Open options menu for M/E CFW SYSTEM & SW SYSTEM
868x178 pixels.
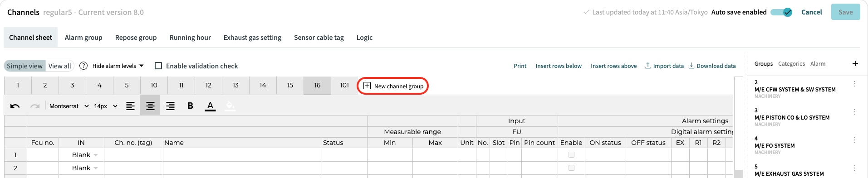pyautogui.click(x=854, y=84)
